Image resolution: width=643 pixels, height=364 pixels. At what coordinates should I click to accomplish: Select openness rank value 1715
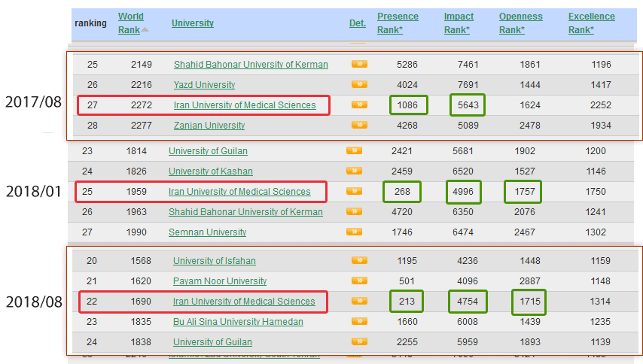pos(530,302)
